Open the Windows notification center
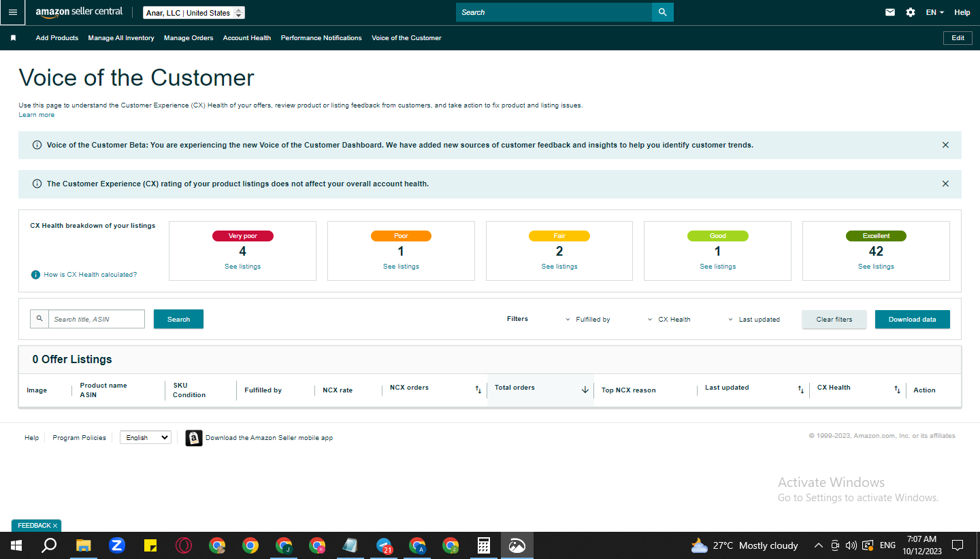Screen dimensions: 980x559 click(x=958, y=545)
